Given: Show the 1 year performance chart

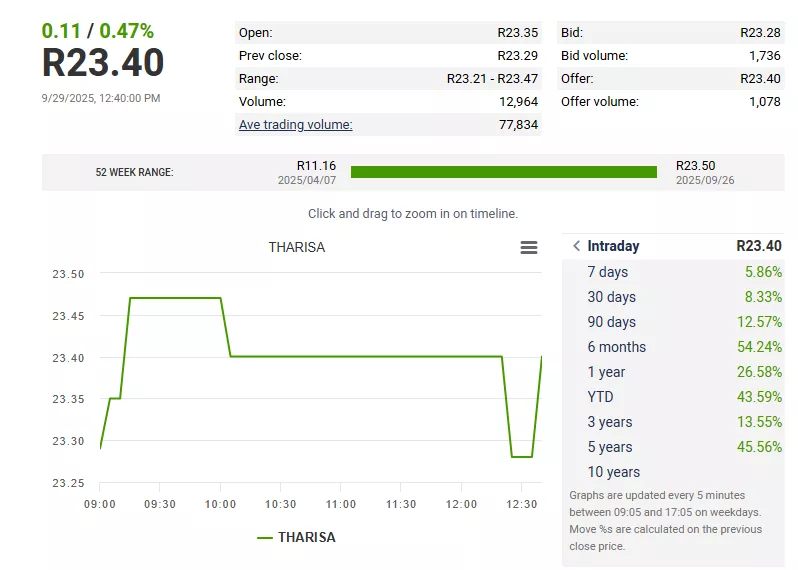Looking at the screenshot, I should click(673, 372).
